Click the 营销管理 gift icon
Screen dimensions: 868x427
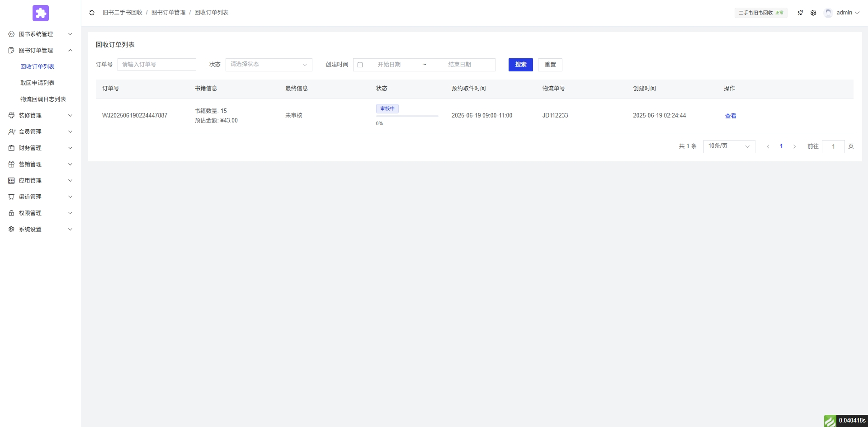(11, 164)
